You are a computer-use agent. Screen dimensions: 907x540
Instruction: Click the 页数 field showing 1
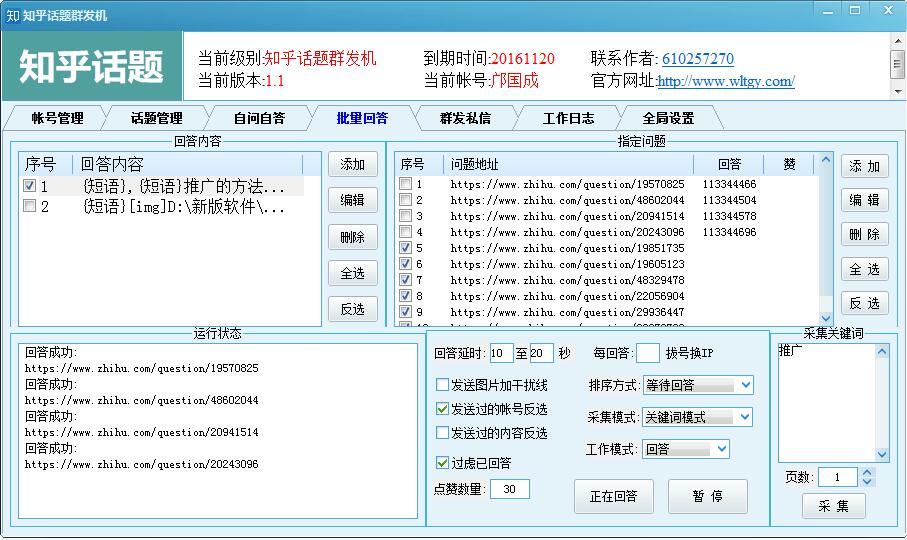coord(838,477)
